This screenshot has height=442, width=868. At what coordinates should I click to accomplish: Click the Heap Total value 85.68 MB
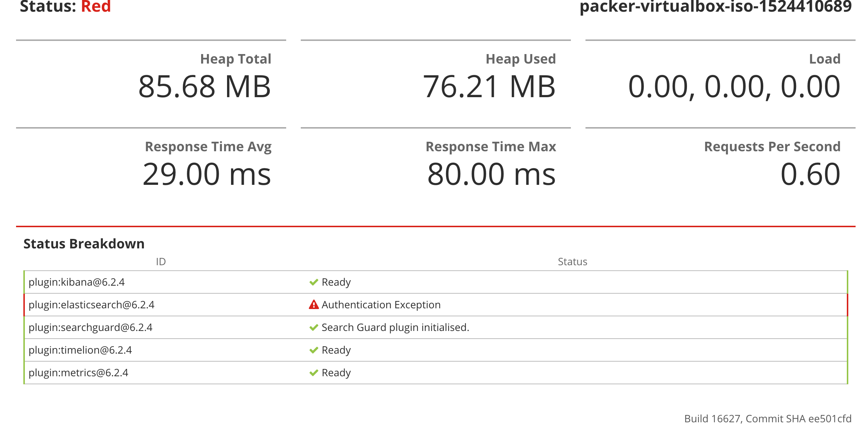205,87
